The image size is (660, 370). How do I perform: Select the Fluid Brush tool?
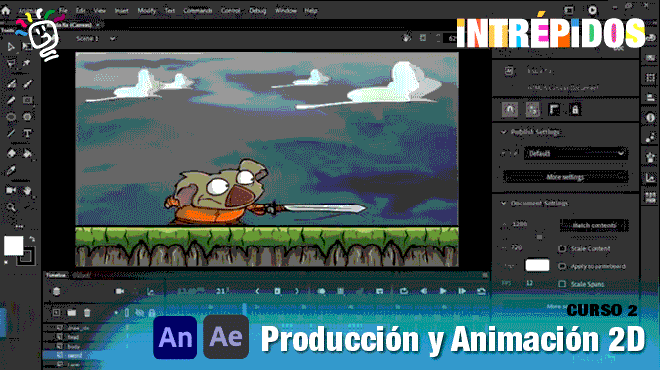11,84
